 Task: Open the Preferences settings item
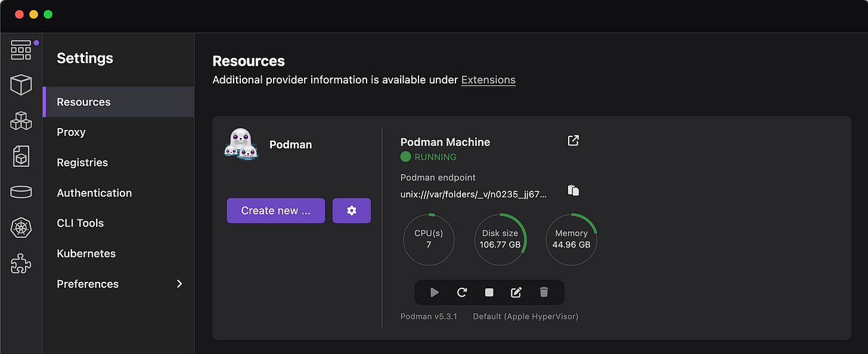click(x=119, y=284)
